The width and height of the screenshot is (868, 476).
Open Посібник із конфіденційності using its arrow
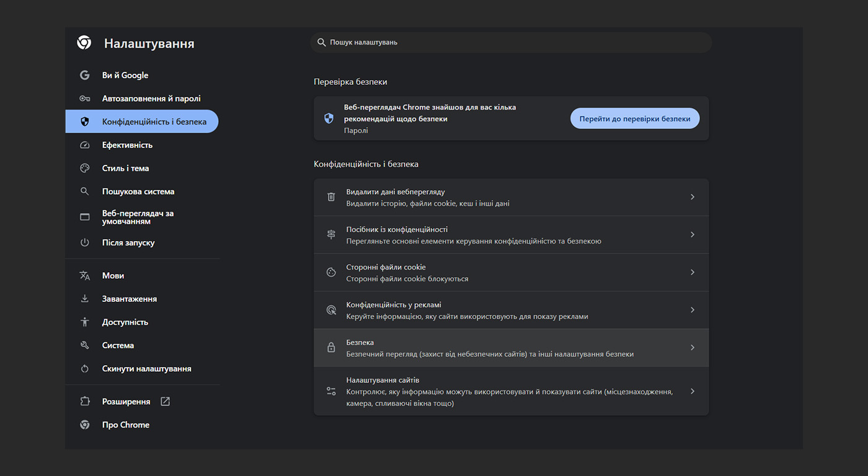pos(693,235)
